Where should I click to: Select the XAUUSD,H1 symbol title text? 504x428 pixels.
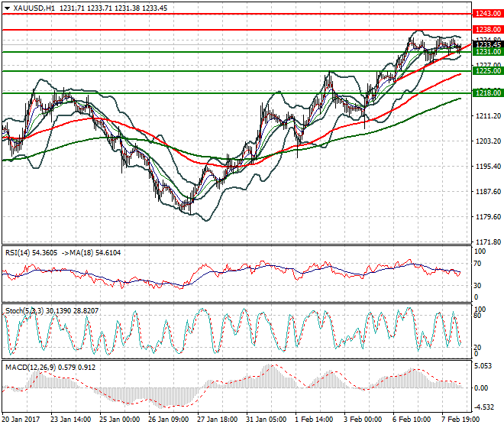pos(34,8)
